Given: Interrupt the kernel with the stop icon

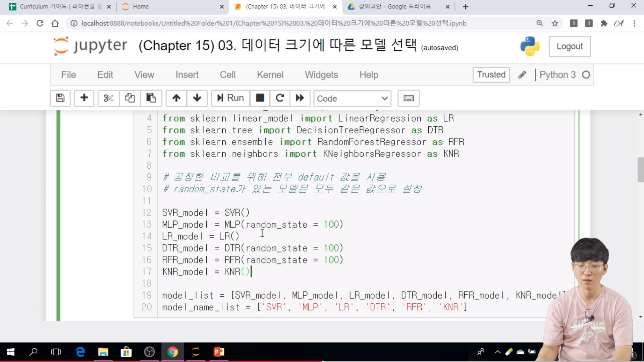Looking at the screenshot, I should tap(260, 98).
